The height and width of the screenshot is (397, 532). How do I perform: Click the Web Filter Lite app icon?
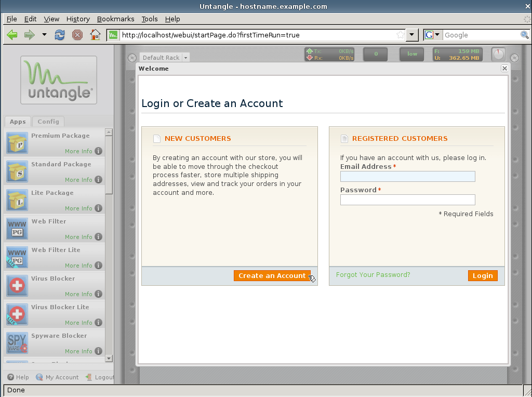pyautogui.click(x=17, y=257)
